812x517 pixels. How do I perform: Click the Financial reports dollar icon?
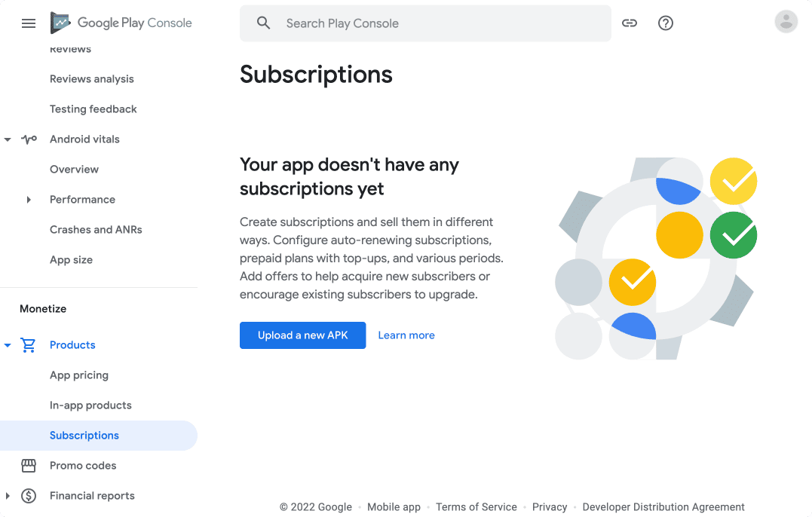pos(29,496)
